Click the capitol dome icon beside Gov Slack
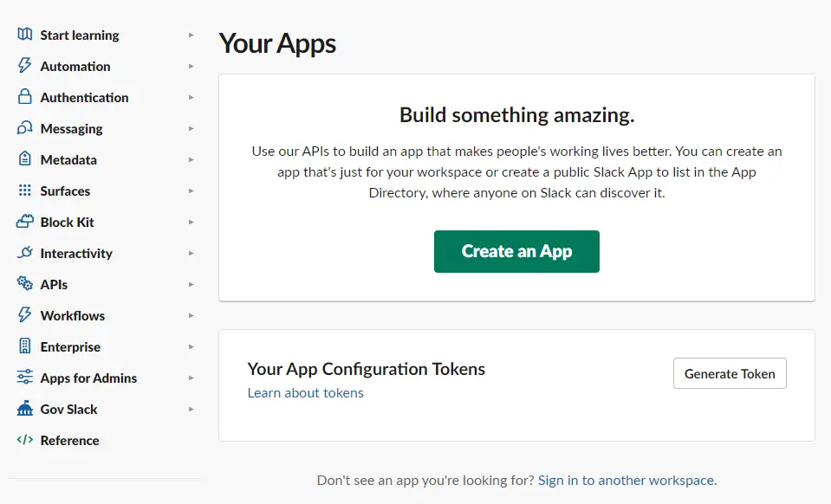The width and height of the screenshot is (831, 504). (24, 408)
